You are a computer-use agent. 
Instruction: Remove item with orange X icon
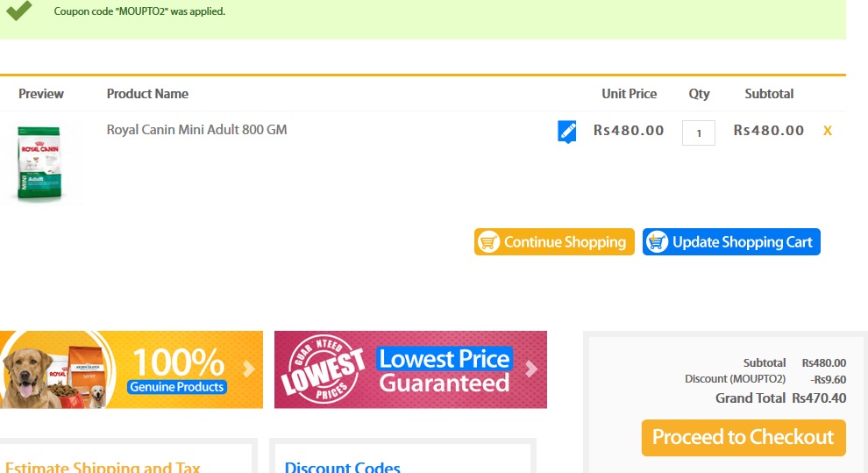(827, 131)
